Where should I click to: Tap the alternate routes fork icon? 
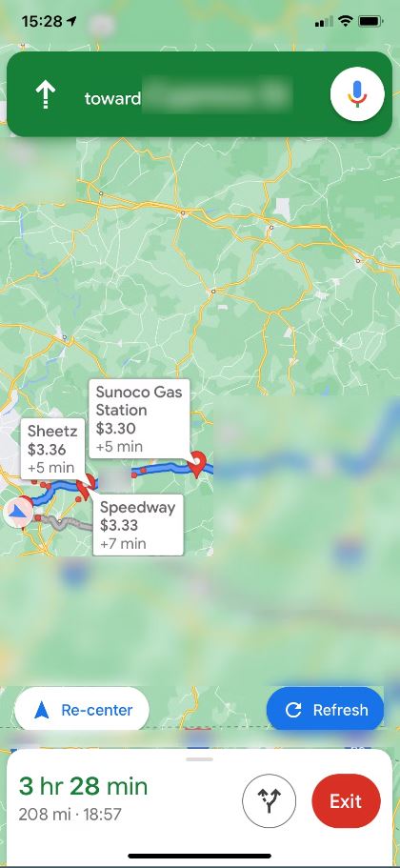coord(269,800)
